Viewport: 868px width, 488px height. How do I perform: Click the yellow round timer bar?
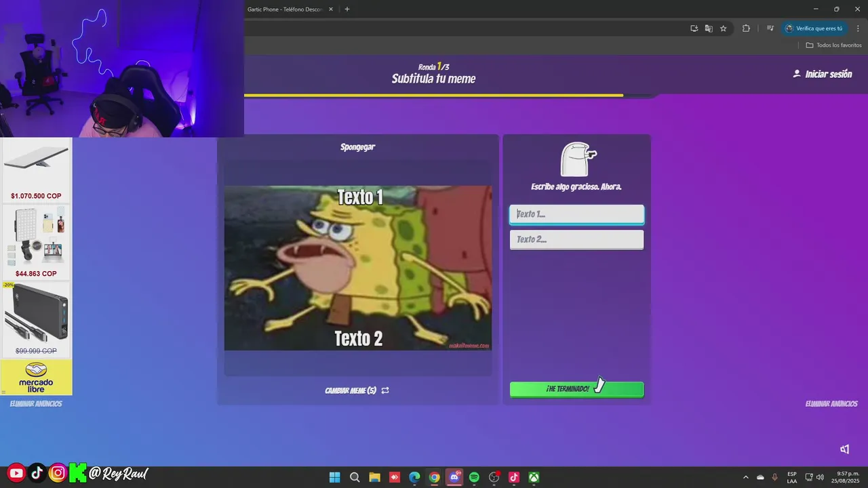[x=433, y=96]
